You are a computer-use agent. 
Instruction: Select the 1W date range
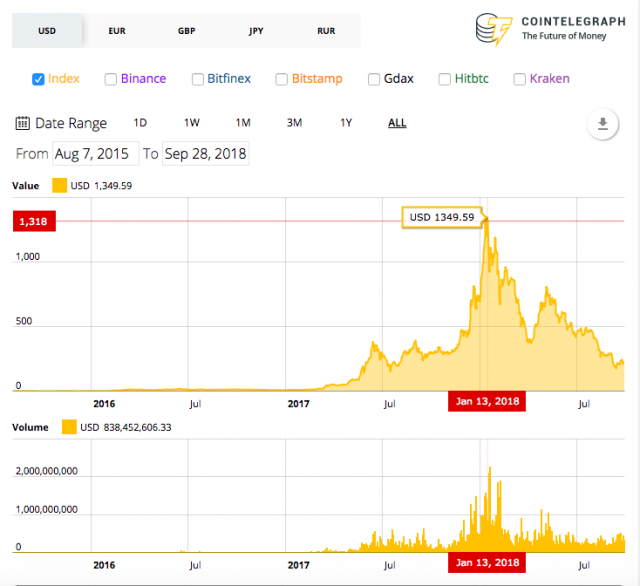tap(192, 123)
